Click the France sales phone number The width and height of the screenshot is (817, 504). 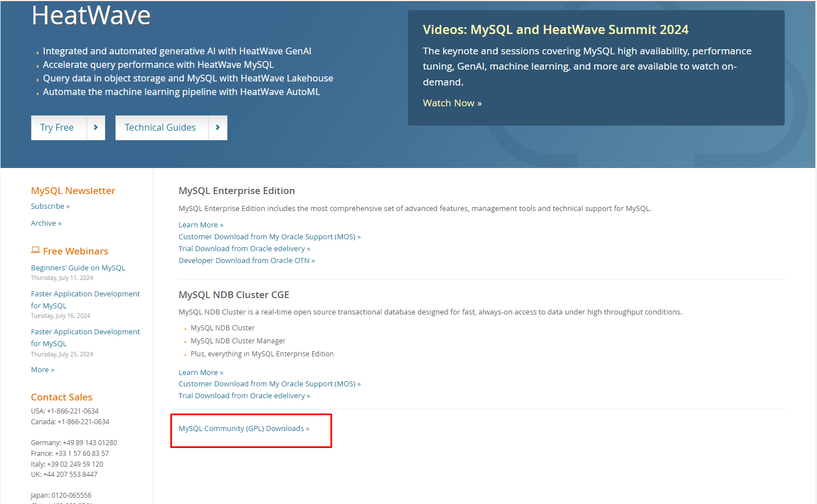point(81,454)
